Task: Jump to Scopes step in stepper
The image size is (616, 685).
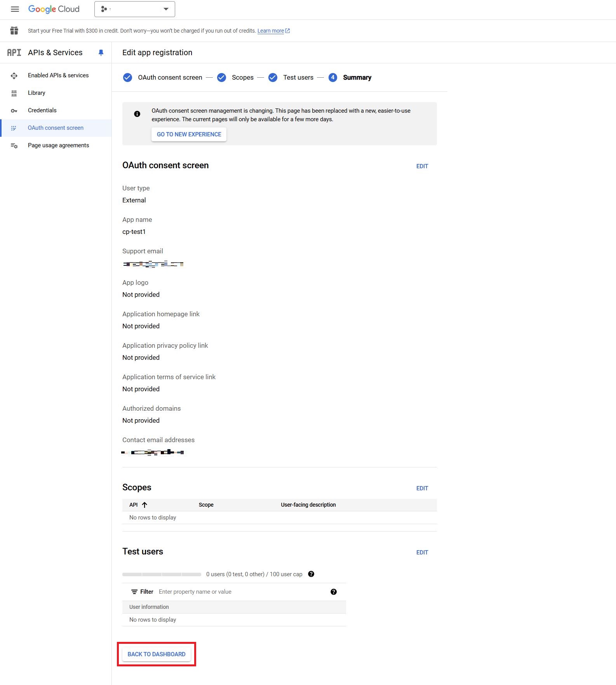Action: tap(242, 77)
